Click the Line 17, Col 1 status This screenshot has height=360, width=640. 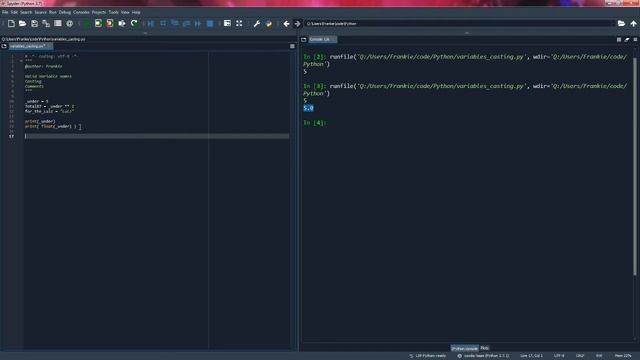point(531,356)
